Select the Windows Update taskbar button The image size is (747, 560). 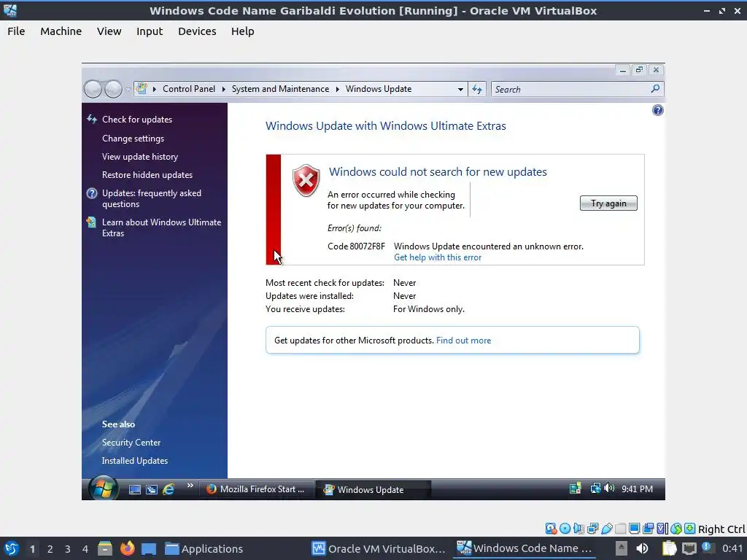[x=373, y=489]
